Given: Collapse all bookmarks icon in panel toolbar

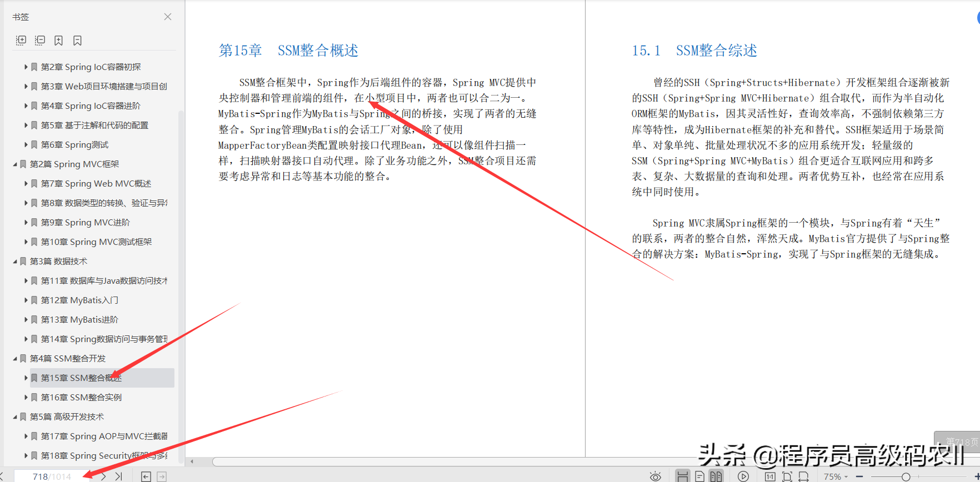Looking at the screenshot, I should tap(40, 41).
